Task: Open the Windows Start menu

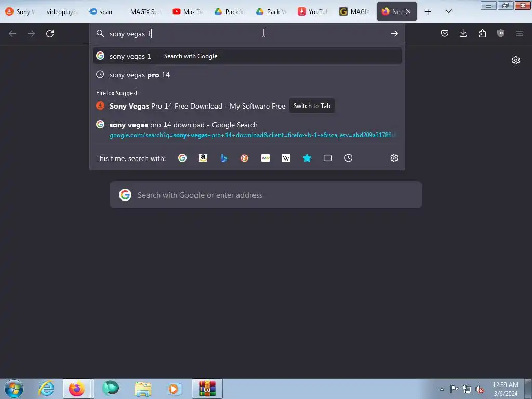Action: (x=14, y=389)
